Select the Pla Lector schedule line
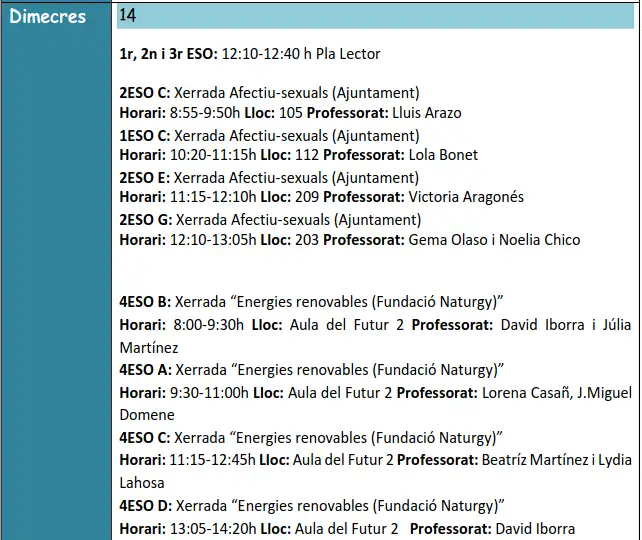 (249, 54)
